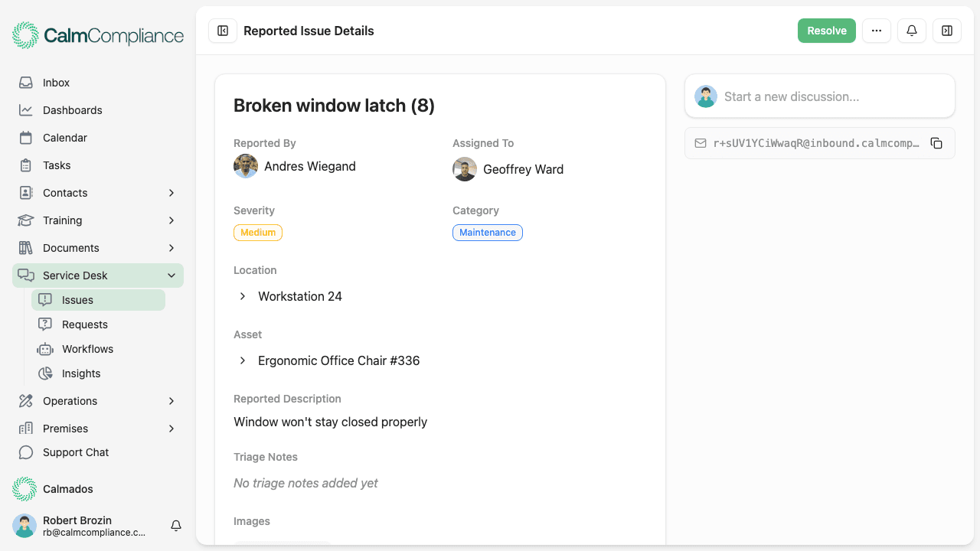This screenshot has width=980, height=551.
Task: Click the Medium severity badge
Action: point(257,232)
